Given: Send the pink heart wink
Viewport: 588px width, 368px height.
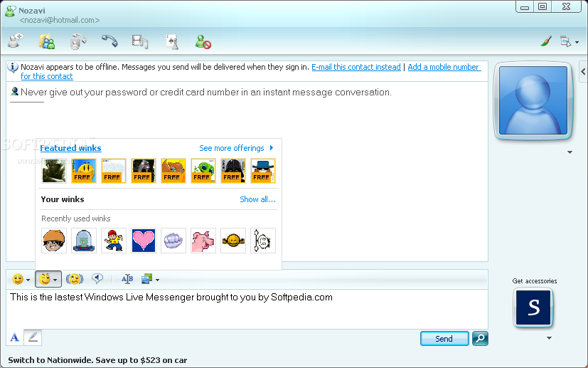Looking at the screenshot, I should point(143,241).
